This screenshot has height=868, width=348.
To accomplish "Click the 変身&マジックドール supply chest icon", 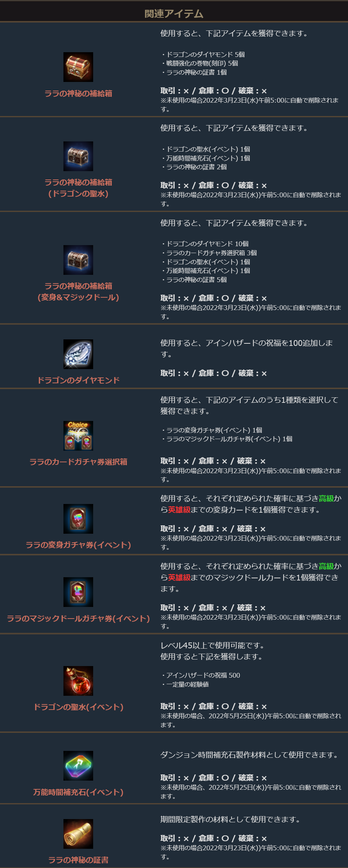I will (78, 260).
